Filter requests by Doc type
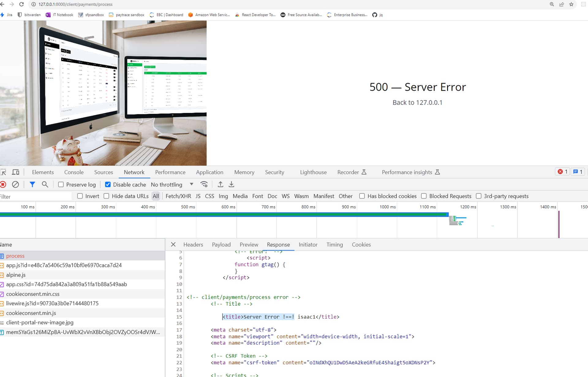Screen dimensions: 588x377 click(x=272, y=196)
